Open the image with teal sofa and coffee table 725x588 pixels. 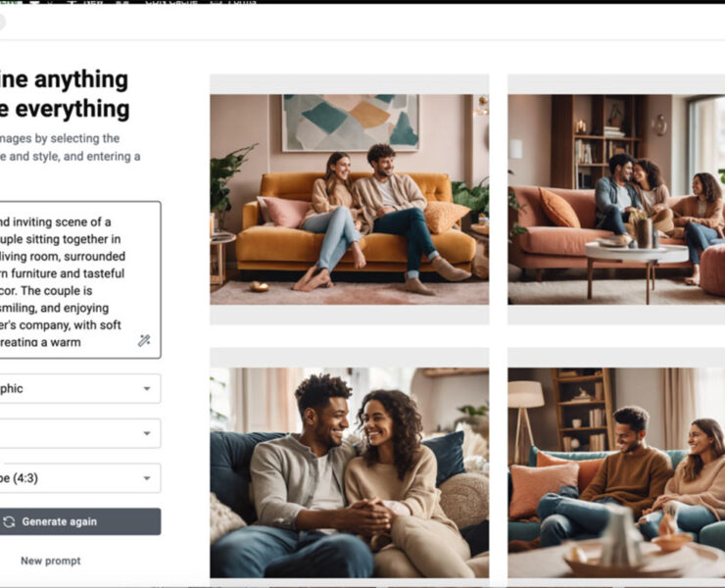pyautogui.click(x=616, y=472)
